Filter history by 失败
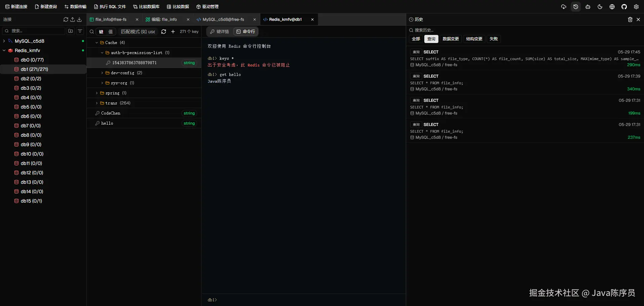 coord(494,39)
